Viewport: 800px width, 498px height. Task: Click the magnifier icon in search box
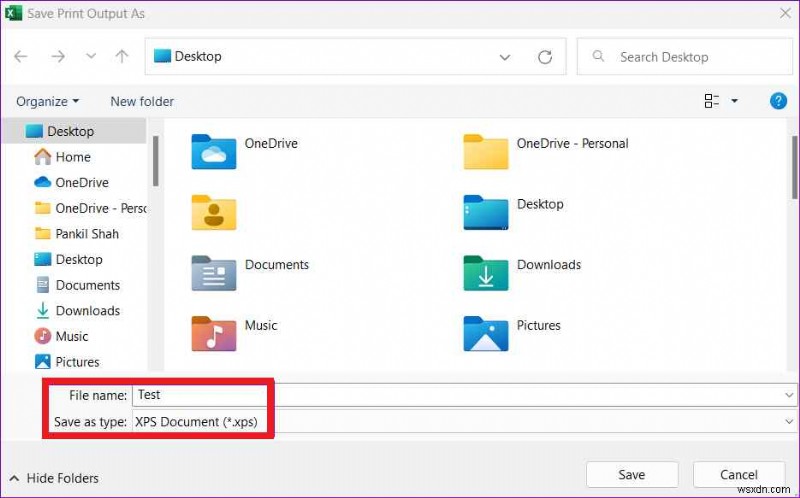point(598,56)
